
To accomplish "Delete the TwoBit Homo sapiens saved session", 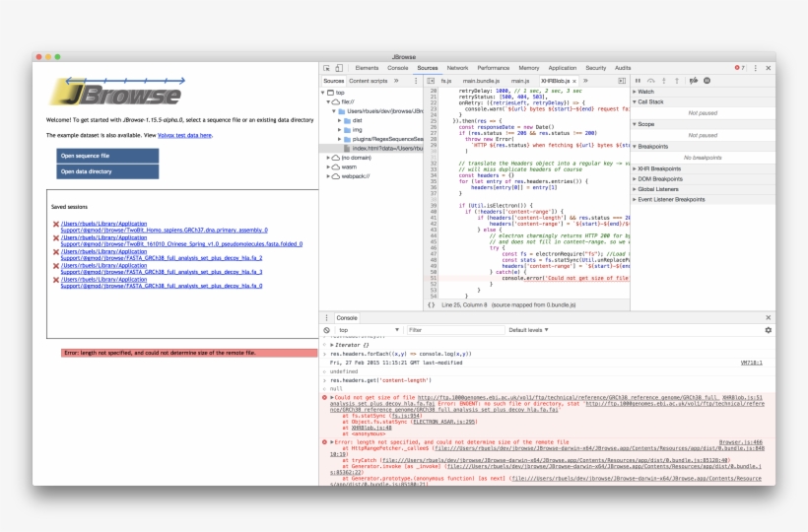I will coord(56,225).
